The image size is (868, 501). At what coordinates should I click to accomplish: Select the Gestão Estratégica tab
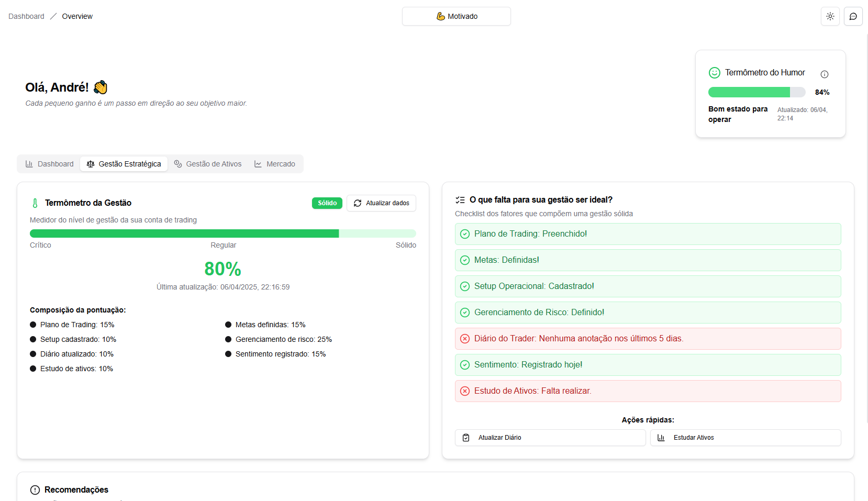point(124,164)
